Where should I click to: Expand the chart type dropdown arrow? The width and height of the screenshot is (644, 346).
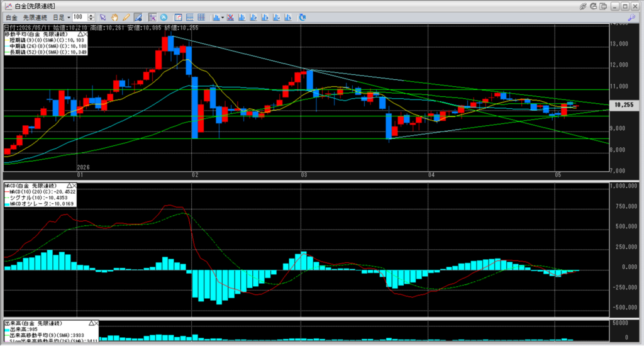tap(223, 18)
